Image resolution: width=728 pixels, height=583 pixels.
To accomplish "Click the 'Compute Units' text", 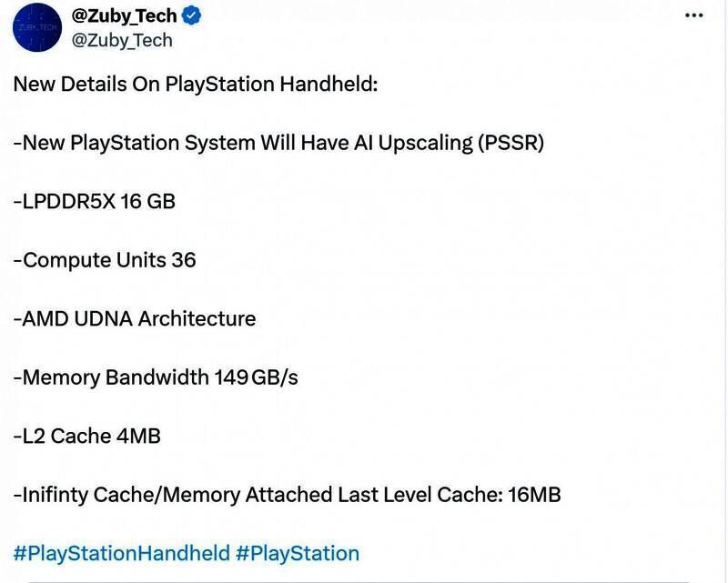I will pyautogui.click(x=95, y=260).
